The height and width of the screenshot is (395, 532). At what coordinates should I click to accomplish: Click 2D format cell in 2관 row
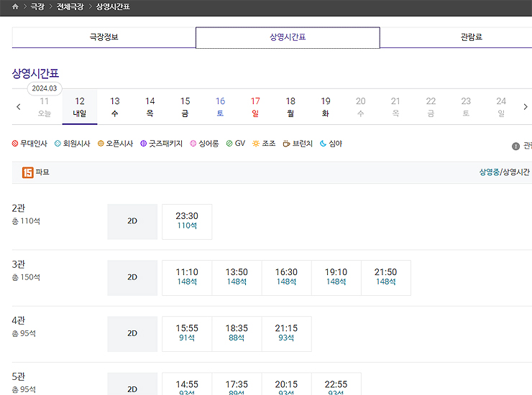coord(132,221)
